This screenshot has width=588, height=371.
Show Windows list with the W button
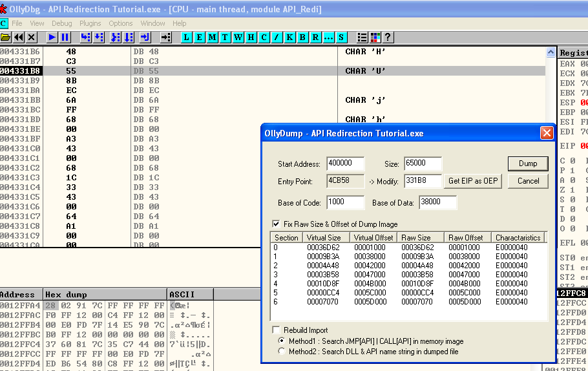coord(238,37)
